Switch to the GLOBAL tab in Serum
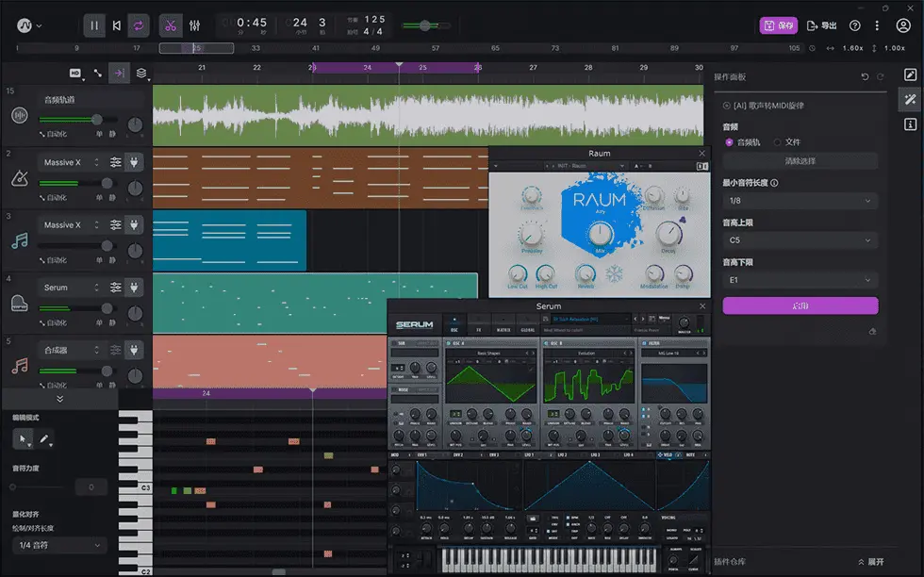 tap(527, 324)
